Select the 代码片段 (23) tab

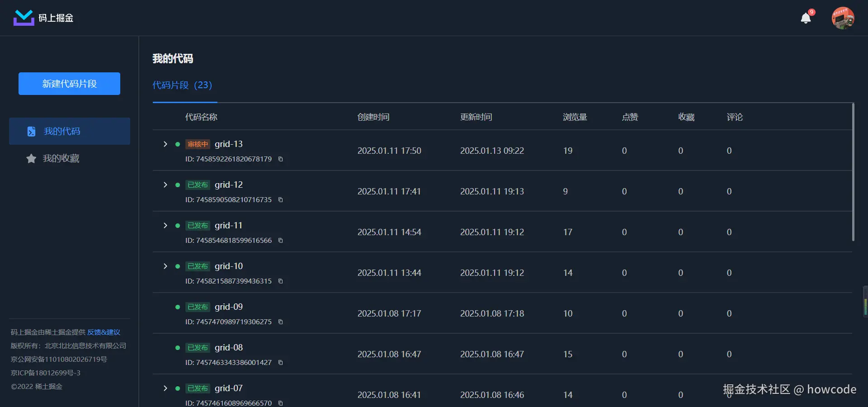point(182,85)
